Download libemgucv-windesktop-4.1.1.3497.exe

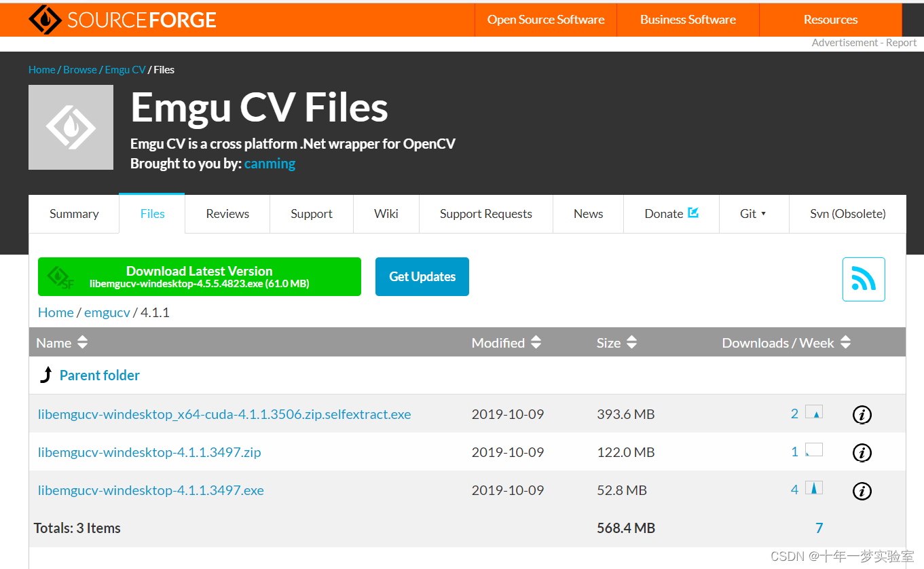point(151,490)
